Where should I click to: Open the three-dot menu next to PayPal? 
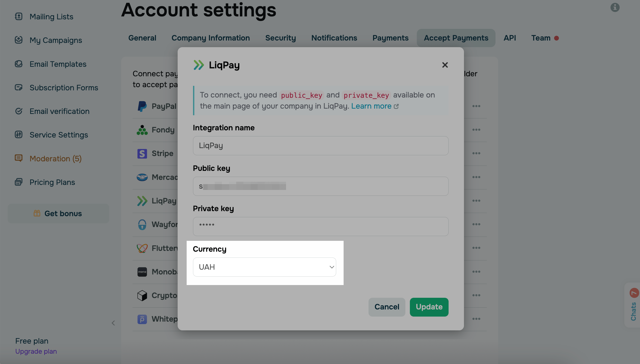(x=476, y=106)
